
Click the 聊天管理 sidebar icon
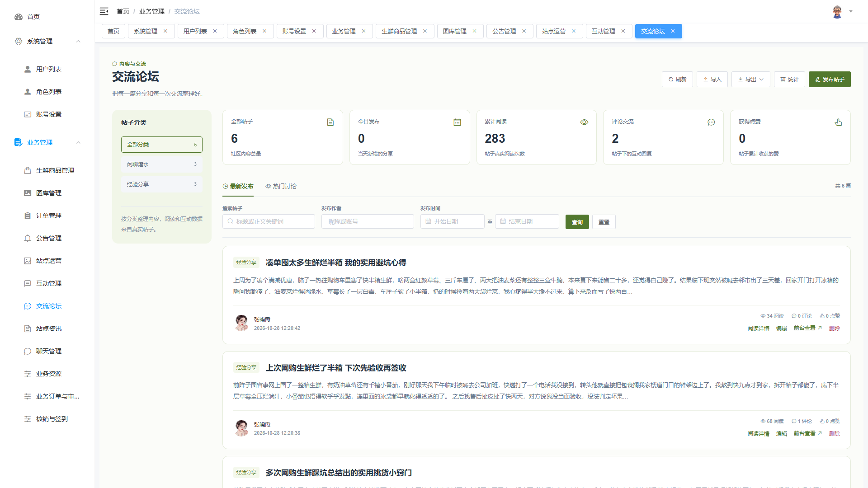[x=28, y=351]
